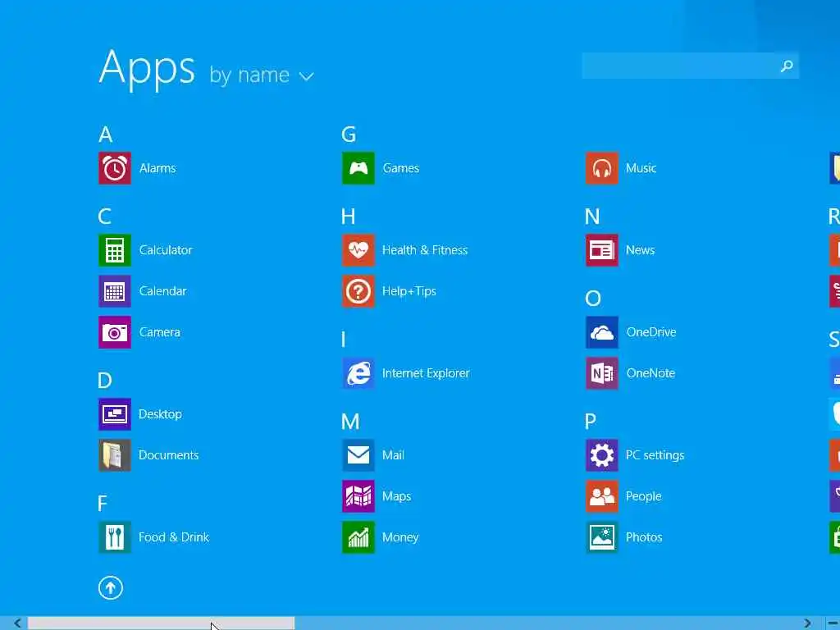840x630 pixels.
Task: Click the letter D group header
Action: pyautogui.click(x=105, y=381)
